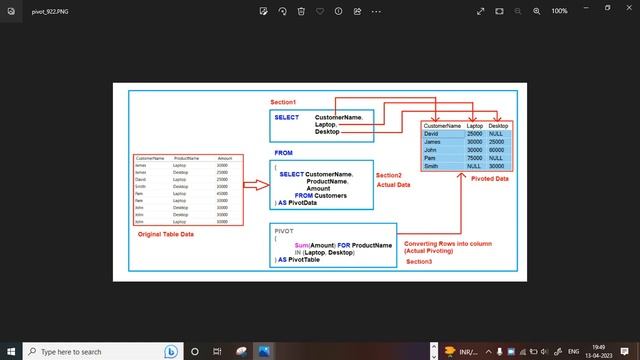The image size is (640, 360).
Task: Click the displayed pivot diagram image
Action: pyautogui.click(x=320, y=182)
